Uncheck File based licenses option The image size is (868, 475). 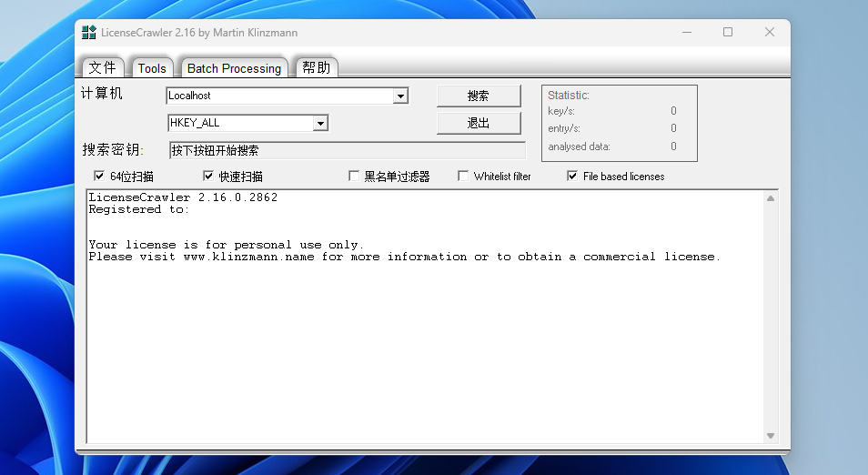pyautogui.click(x=572, y=177)
